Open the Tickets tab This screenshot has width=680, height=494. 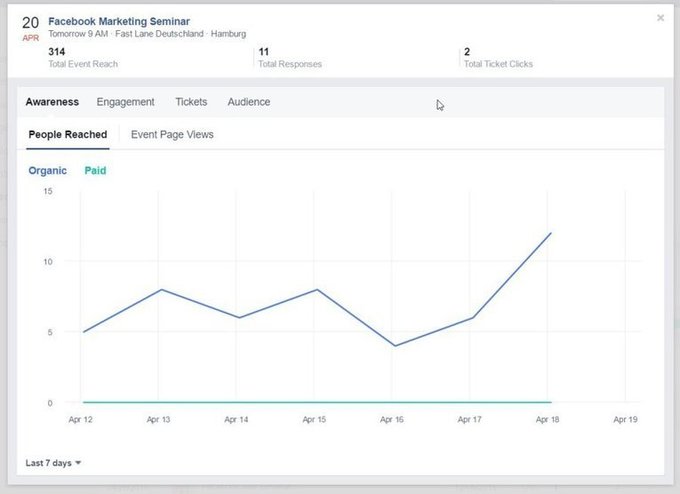[191, 102]
